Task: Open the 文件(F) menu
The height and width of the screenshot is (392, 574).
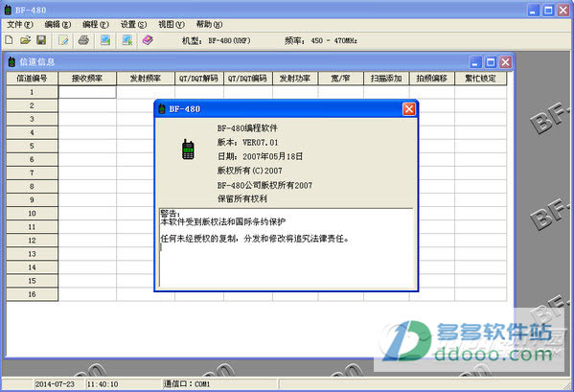Action: pos(20,25)
